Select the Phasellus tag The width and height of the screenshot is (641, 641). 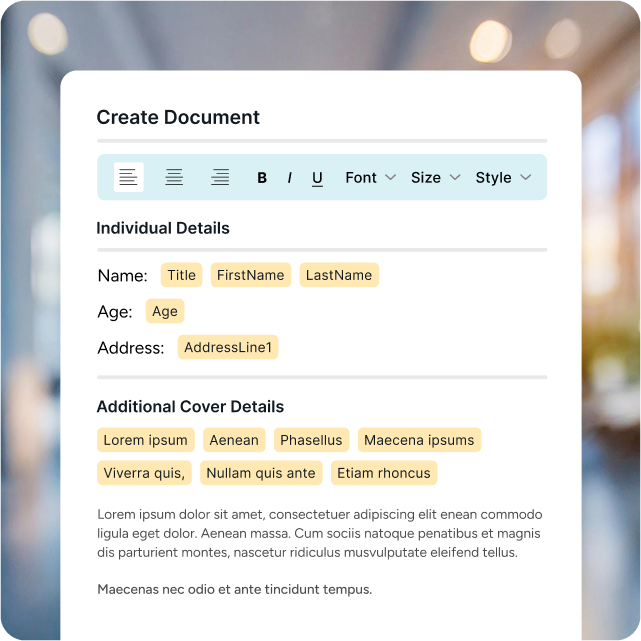(311, 440)
